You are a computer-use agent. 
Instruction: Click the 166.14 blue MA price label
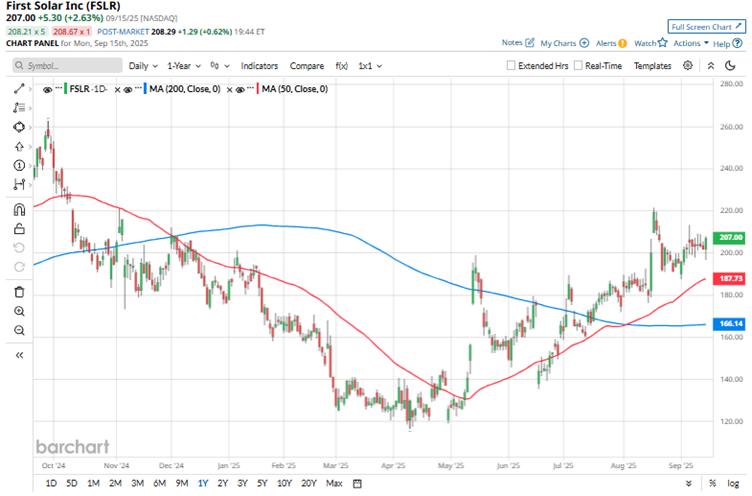coord(730,324)
